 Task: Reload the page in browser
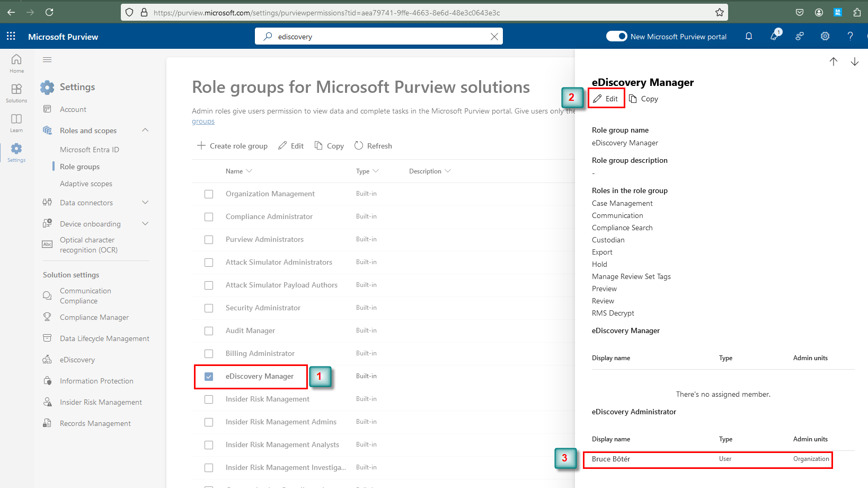pyautogui.click(x=49, y=12)
